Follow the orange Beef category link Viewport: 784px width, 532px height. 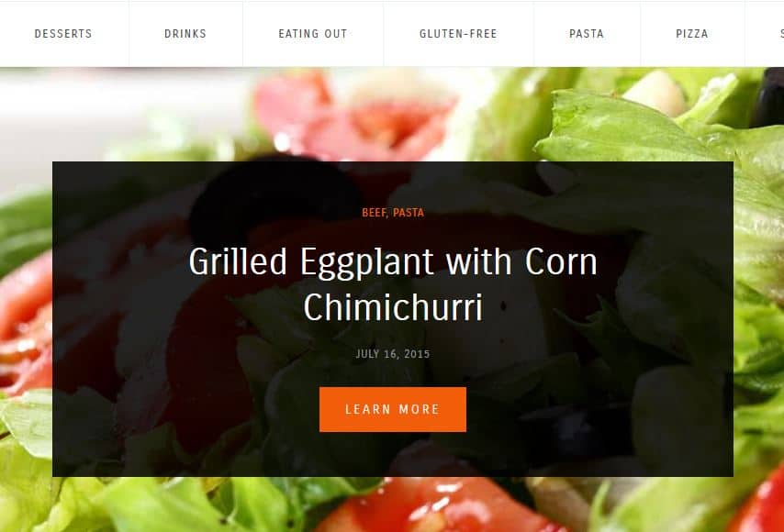tap(374, 212)
